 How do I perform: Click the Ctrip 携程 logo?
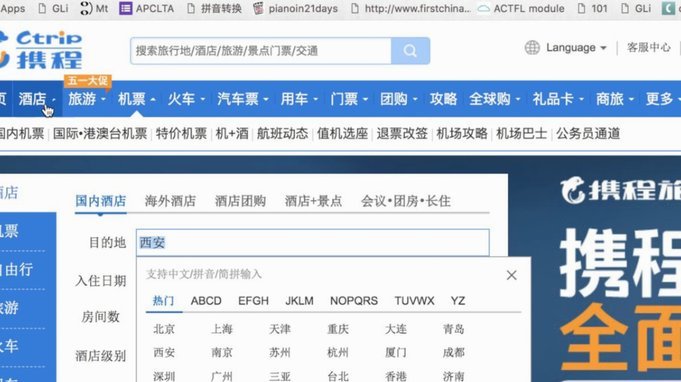click(x=41, y=50)
